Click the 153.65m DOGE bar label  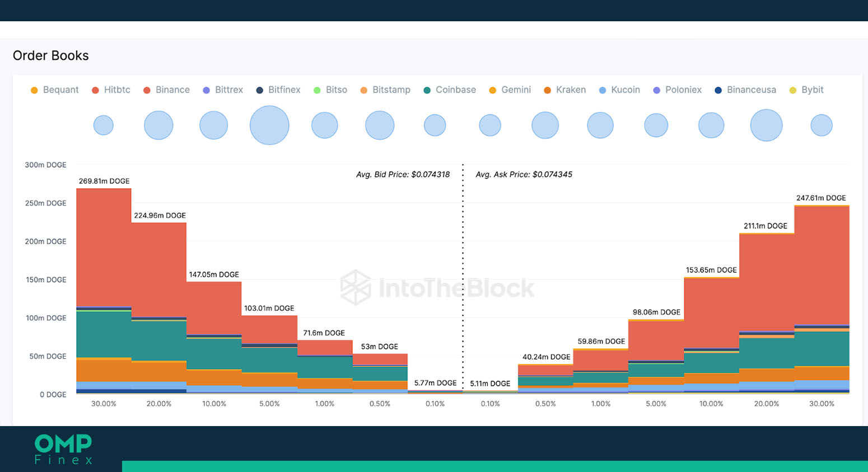tap(711, 270)
